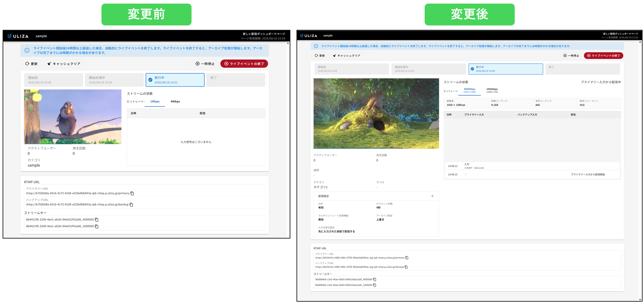Copy the backup RTMP URL in the 変更後 panel
The width and height of the screenshot is (644, 304).
pyautogui.click(x=406, y=267)
